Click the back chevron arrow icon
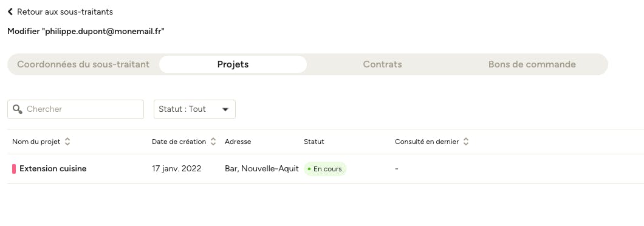 10,12
